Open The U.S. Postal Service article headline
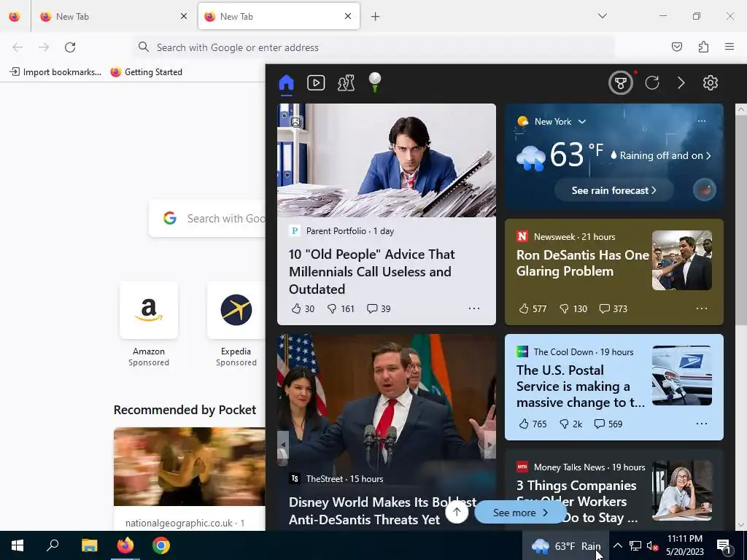747x560 pixels. (580, 386)
